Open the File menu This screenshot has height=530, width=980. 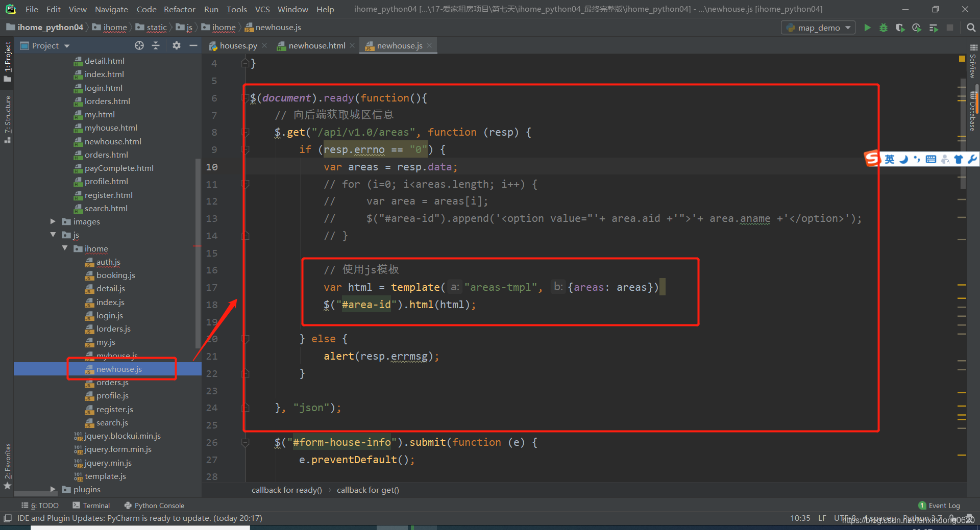tap(32, 9)
